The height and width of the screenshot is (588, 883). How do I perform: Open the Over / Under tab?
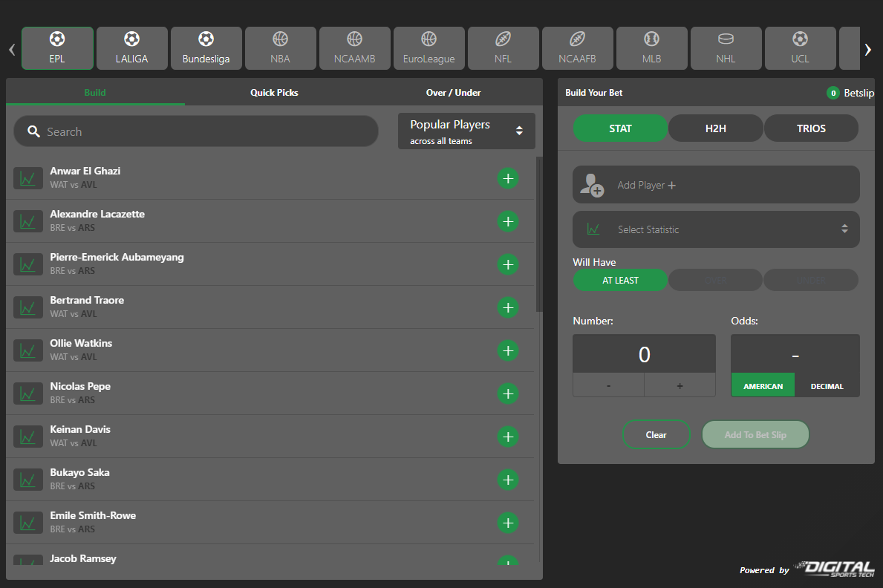(453, 92)
